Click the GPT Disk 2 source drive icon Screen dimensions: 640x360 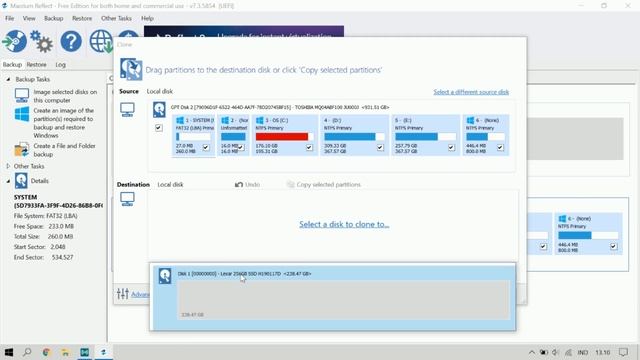tap(159, 110)
